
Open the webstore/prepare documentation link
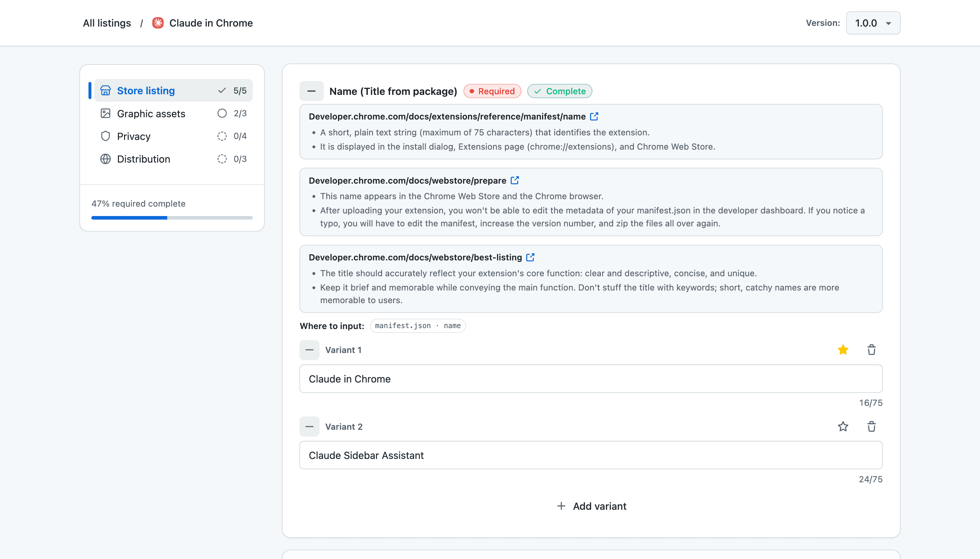(407, 180)
